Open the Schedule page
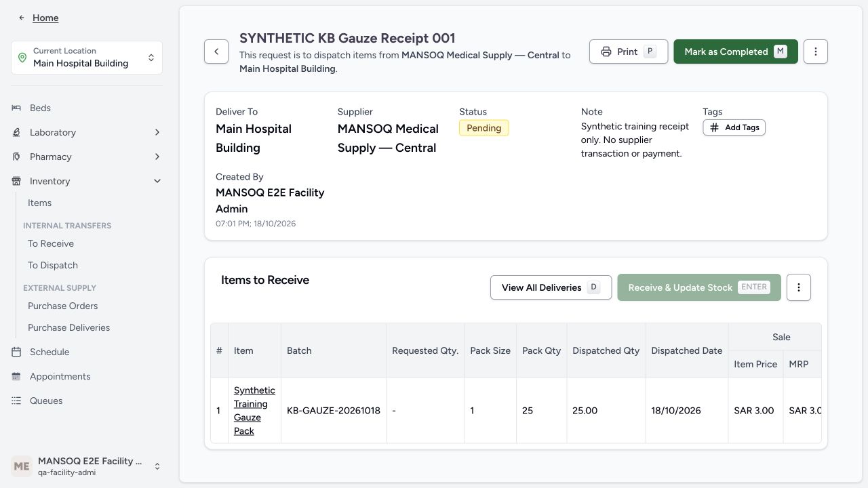Viewport: 868px width, 488px height. coord(50,352)
